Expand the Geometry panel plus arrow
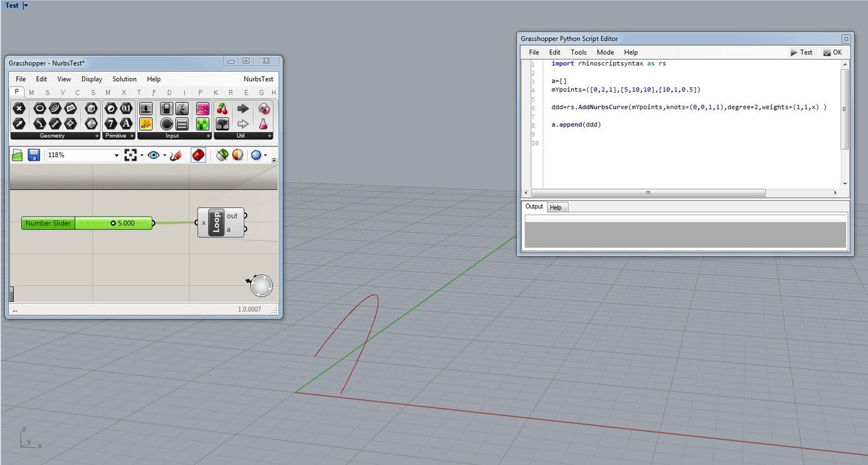Screen dimensions: 868x465 click(x=97, y=136)
